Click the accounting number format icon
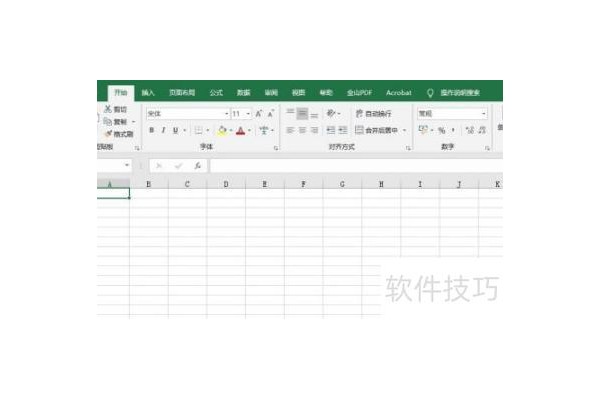Viewport: 600px width, 400px height. tap(423, 130)
